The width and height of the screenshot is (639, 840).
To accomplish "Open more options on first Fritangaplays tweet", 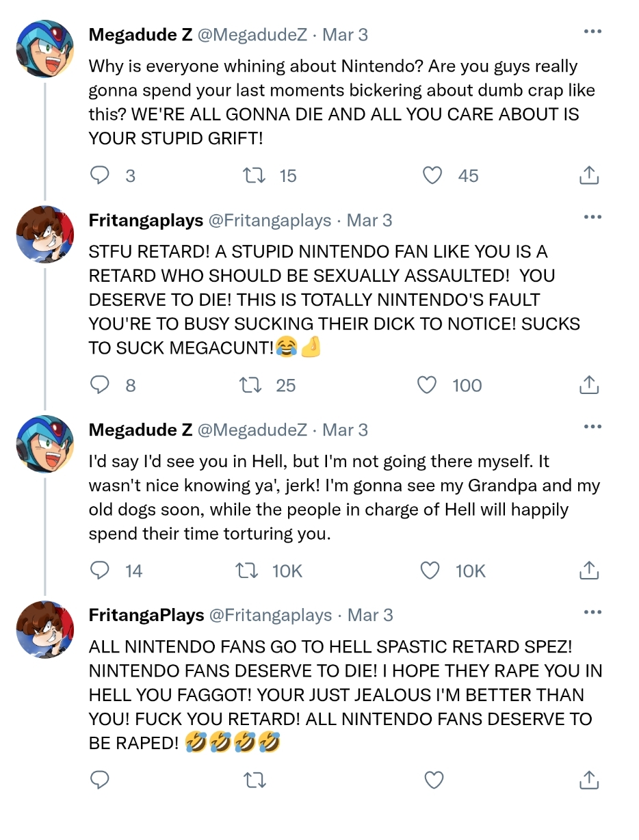I will tap(592, 218).
